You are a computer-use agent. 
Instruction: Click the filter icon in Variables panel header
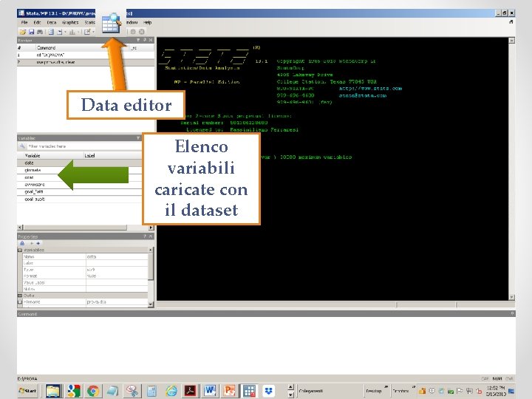[138, 138]
